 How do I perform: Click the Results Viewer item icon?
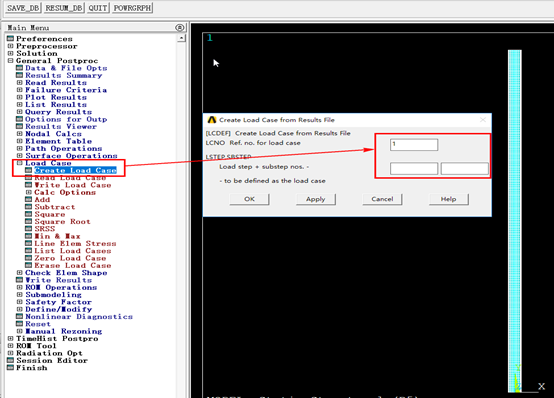[x=19, y=127]
